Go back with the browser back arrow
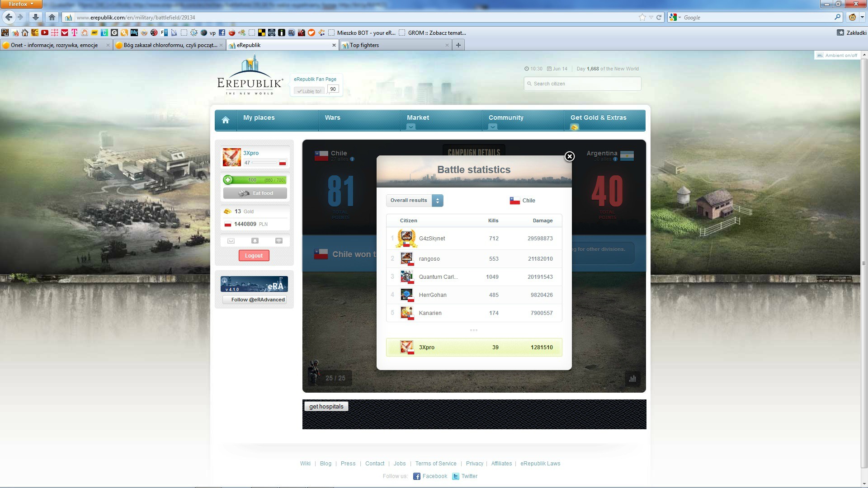 (9, 17)
